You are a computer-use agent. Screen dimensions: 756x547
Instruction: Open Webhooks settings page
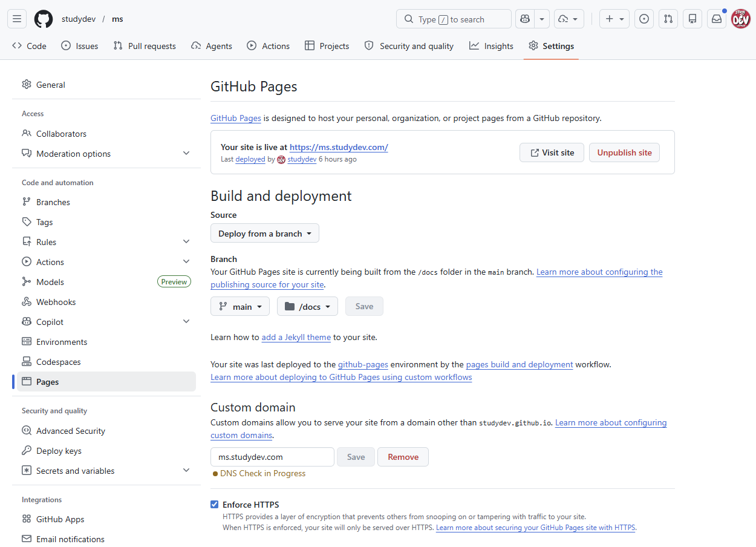click(106, 302)
